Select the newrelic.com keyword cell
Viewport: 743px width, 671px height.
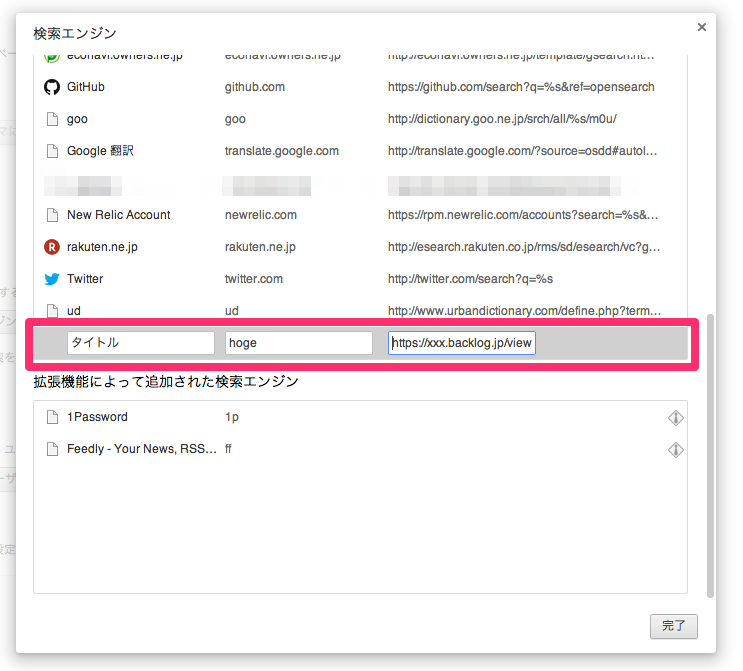click(x=261, y=215)
